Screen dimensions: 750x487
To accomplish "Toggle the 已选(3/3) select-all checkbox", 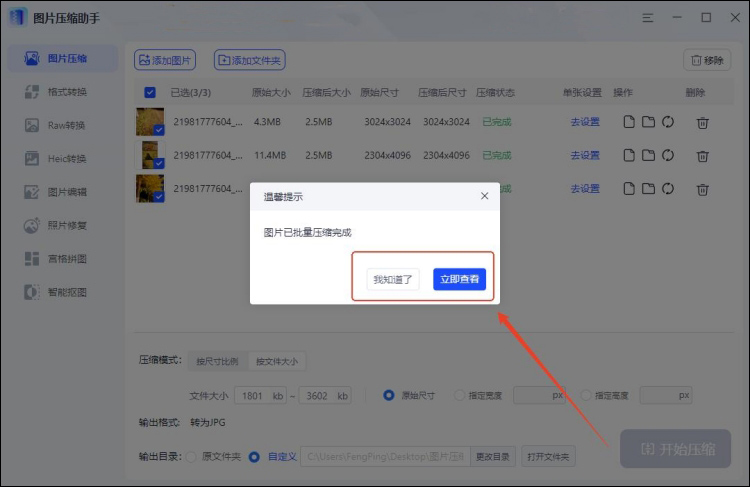I will pos(150,92).
